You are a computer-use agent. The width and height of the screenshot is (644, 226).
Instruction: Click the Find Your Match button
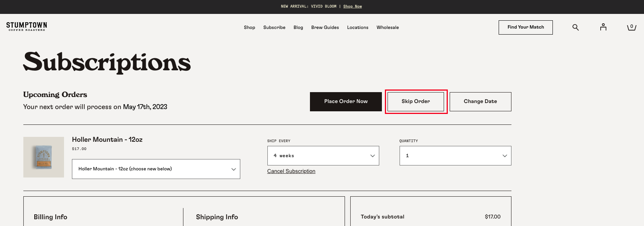coord(526,27)
